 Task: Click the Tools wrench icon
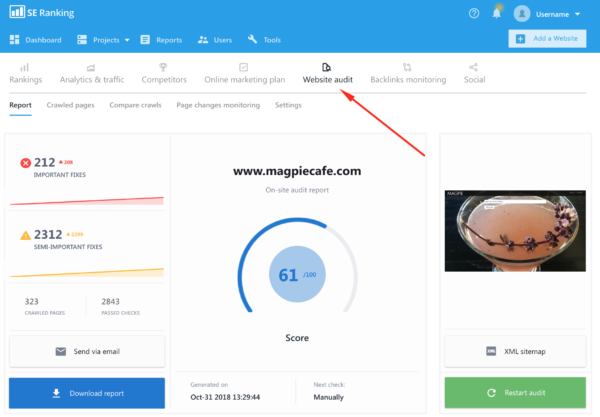(252, 39)
